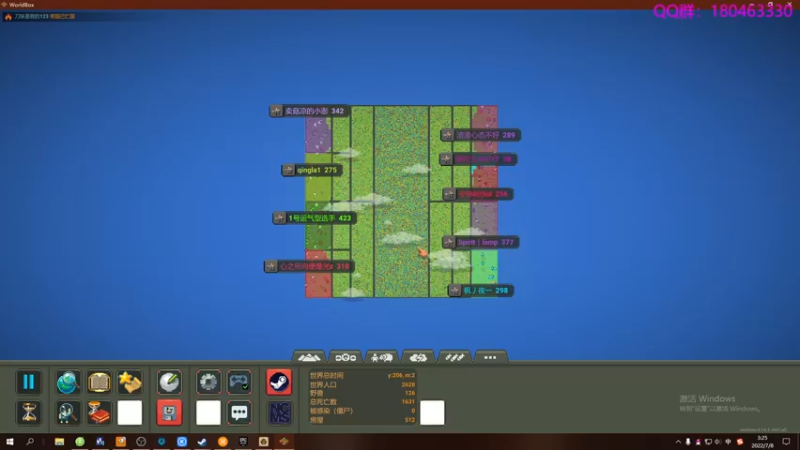800x450 pixels.
Task: Open the brush size disc icon
Action: 169,382
